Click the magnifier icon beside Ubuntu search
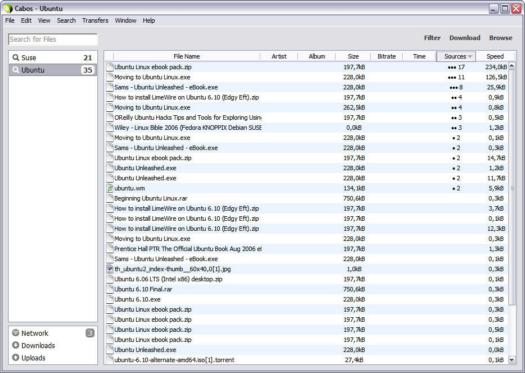 pos(15,70)
